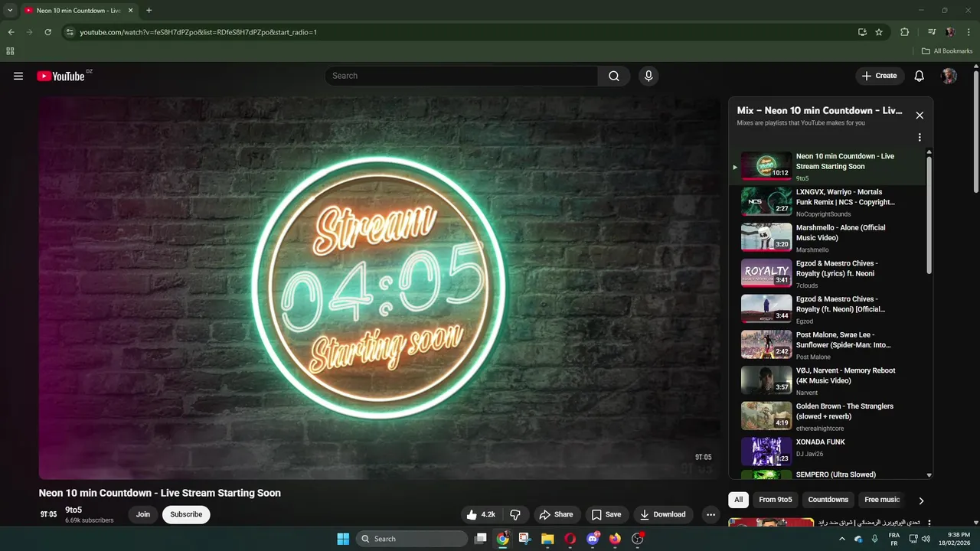This screenshot has width=980, height=551.
Task: Bookmark this page with star icon
Action: pos(879,32)
